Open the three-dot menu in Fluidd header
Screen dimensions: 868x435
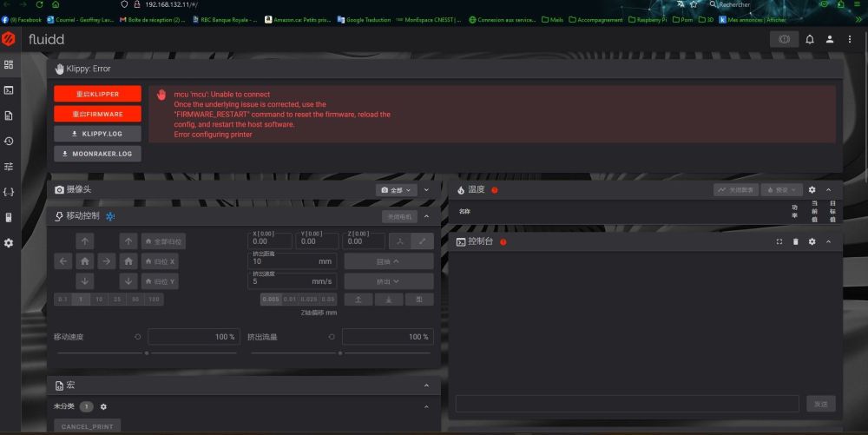[x=849, y=39]
